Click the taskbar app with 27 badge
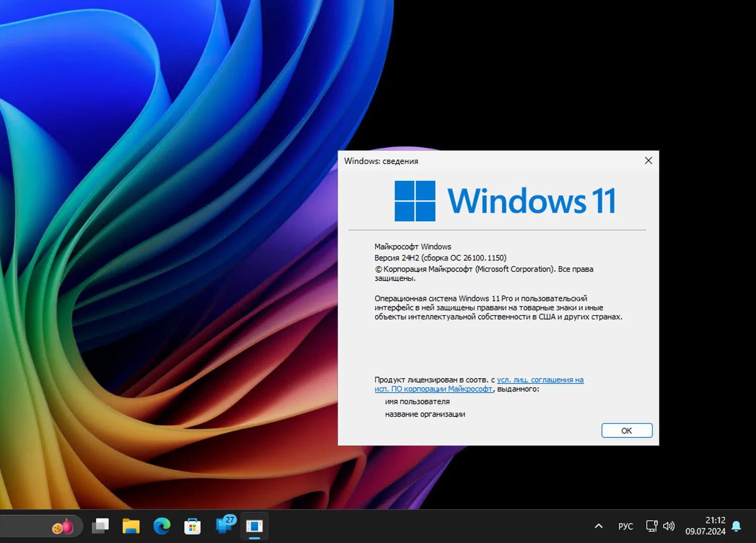 [224, 525]
